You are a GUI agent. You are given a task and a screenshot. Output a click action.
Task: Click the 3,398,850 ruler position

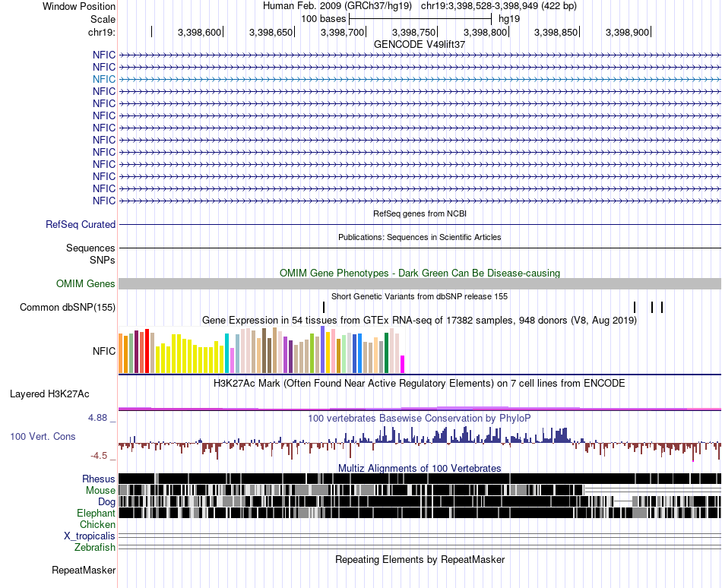(x=556, y=32)
